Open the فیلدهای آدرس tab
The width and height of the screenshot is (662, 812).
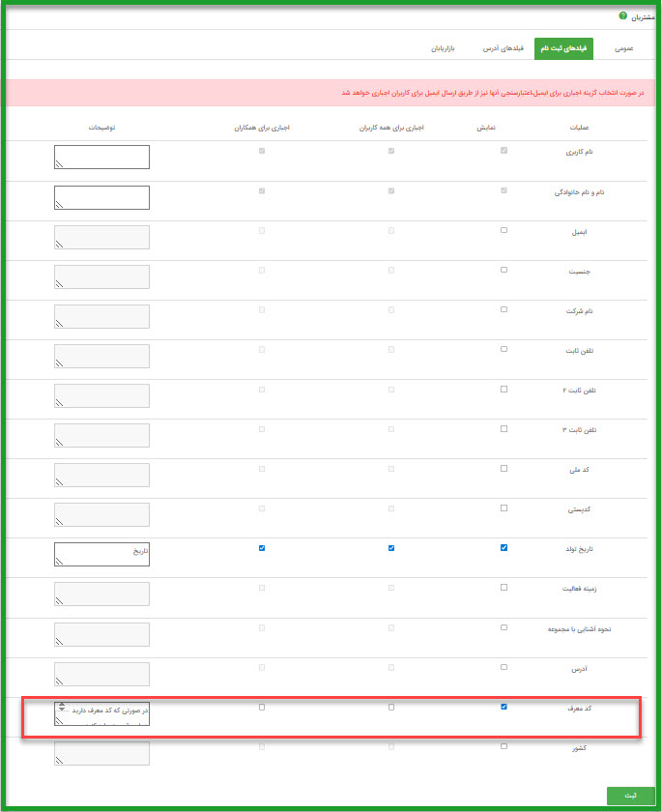coord(504,48)
